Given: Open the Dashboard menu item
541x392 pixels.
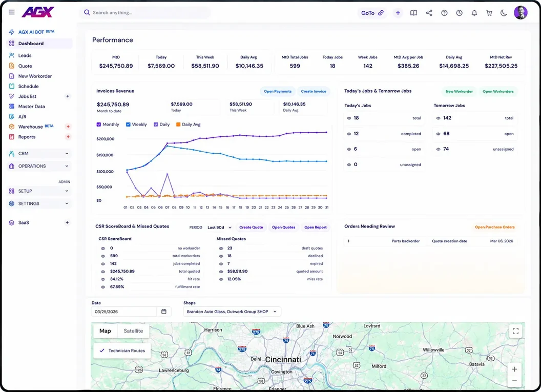Looking at the screenshot, I should pyautogui.click(x=39, y=44).
